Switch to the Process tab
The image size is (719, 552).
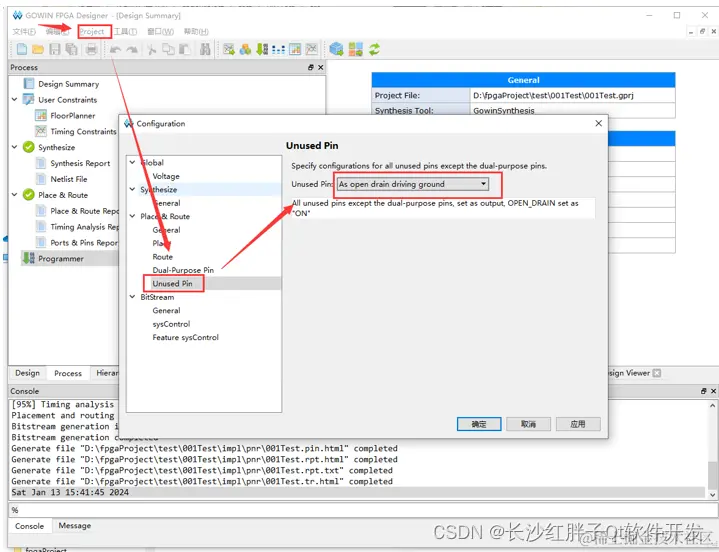[68, 373]
